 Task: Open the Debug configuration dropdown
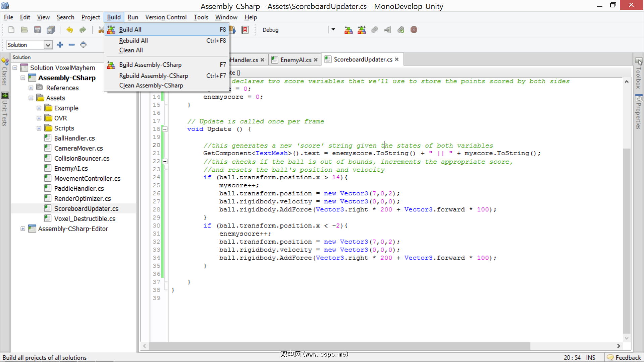pos(333,29)
